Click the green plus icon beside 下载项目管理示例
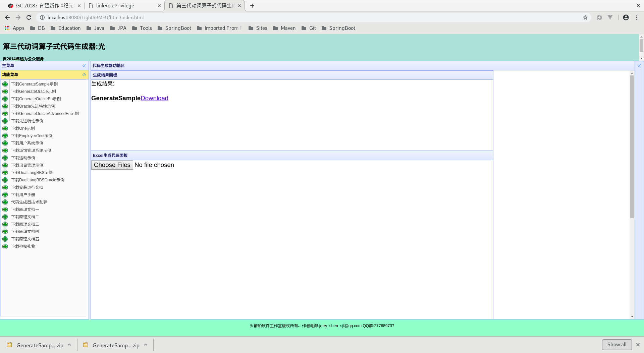This screenshot has width=644, height=353. coord(5,165)
